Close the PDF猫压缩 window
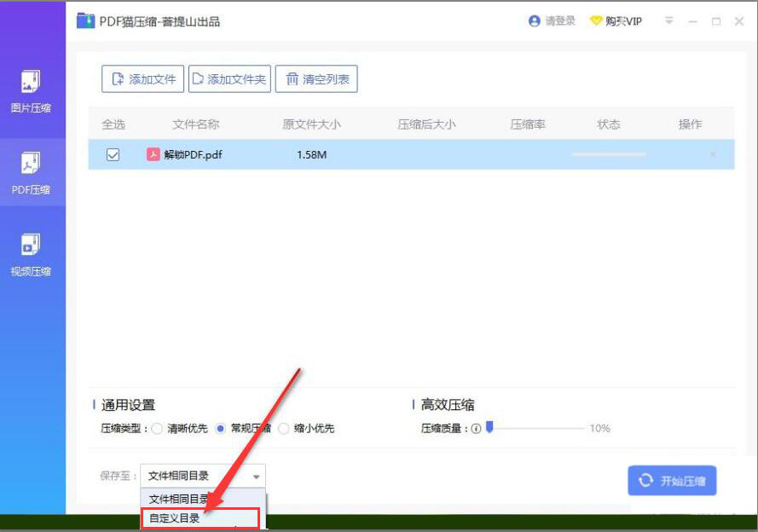This screenshot has width=758, height=532. coord(739,21)
